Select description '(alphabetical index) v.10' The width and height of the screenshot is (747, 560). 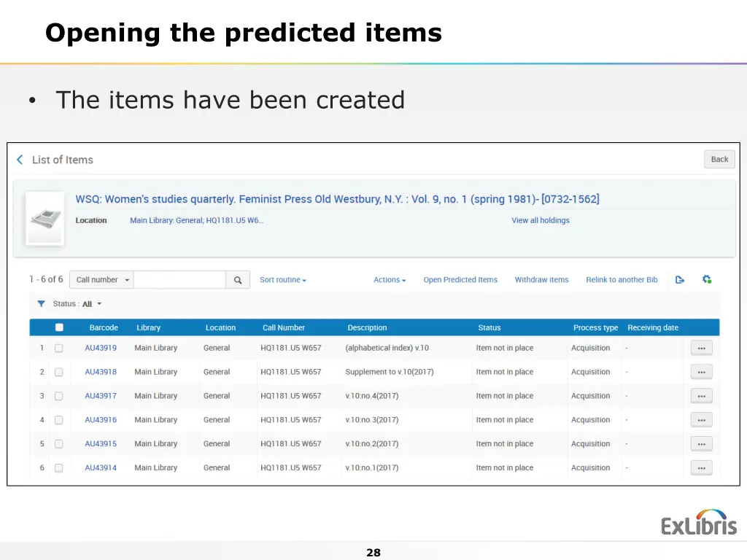pyautogui.click(x=387, y=348)
